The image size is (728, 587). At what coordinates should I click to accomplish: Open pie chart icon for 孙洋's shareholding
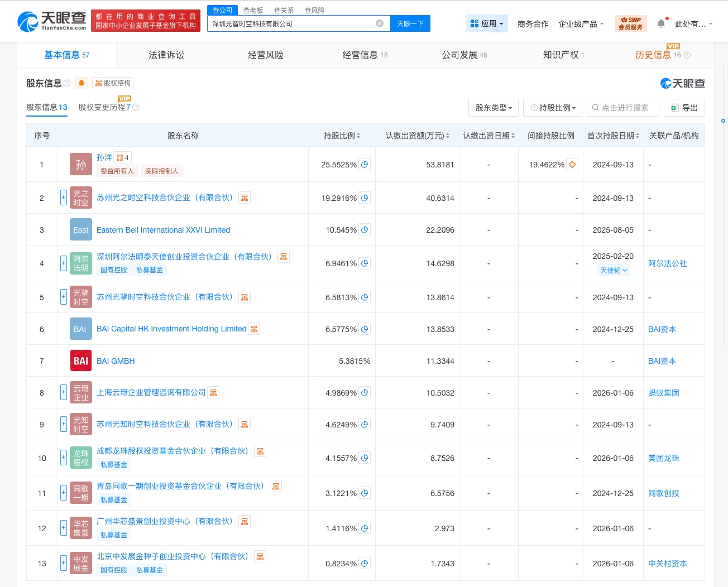point(365,165)
